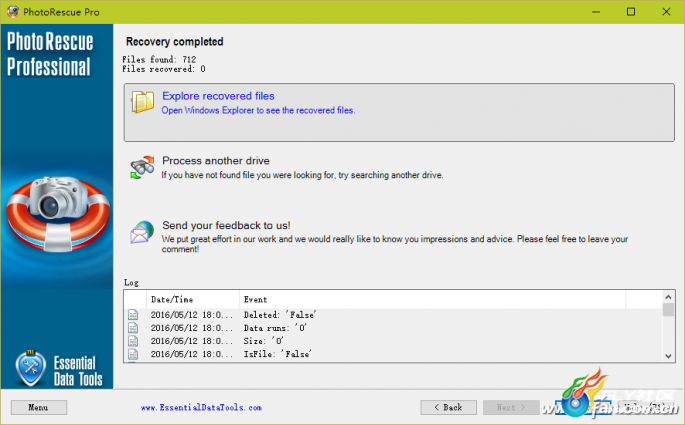This screenshot has height=425, width=685.
Task: Click log scrollbar up arrow
Action: (668, 297)
